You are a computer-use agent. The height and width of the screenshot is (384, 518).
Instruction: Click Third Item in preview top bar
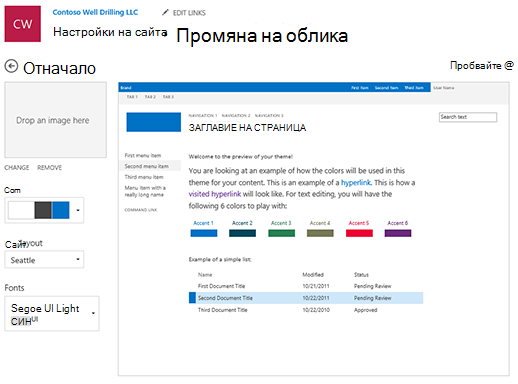[414, 88]
